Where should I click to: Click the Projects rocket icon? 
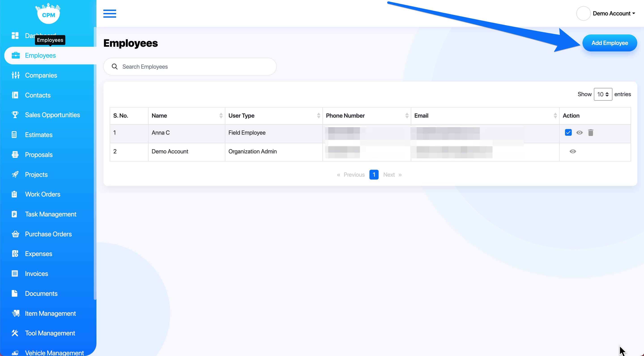click(x=15, y=174)
